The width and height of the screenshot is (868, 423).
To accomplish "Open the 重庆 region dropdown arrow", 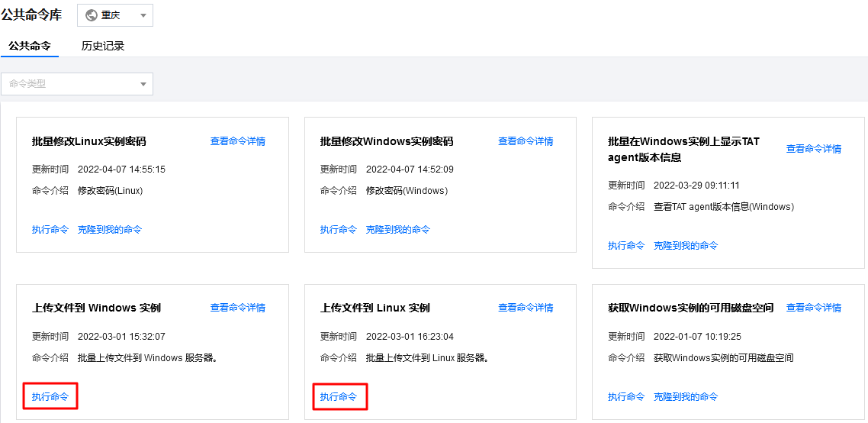I will pos(143,15).
